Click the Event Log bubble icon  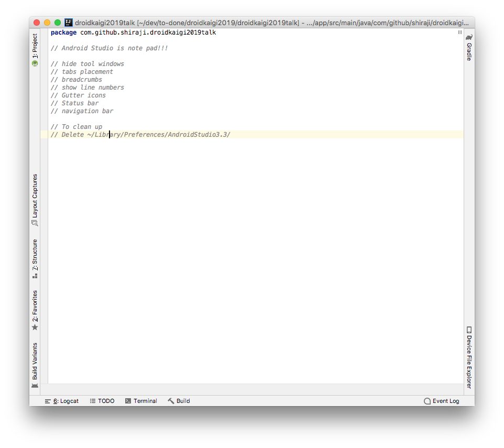tap(427, 401)
